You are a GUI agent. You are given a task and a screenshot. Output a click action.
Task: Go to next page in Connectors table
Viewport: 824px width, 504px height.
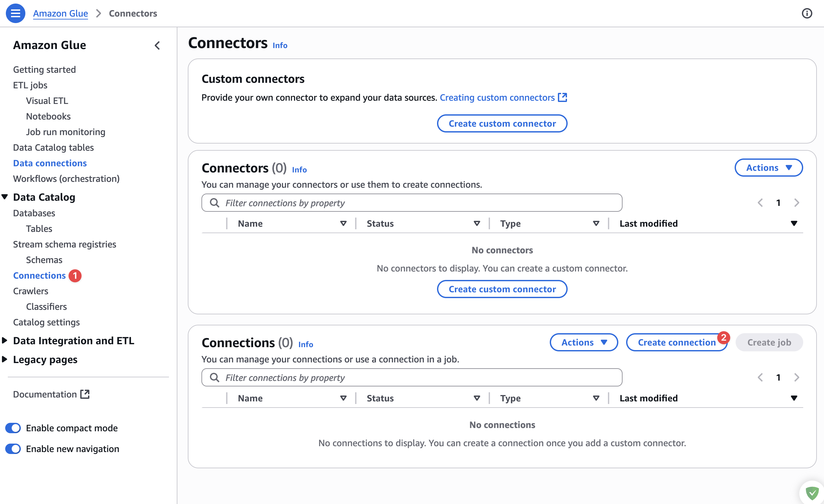click(x=797, y=203)
